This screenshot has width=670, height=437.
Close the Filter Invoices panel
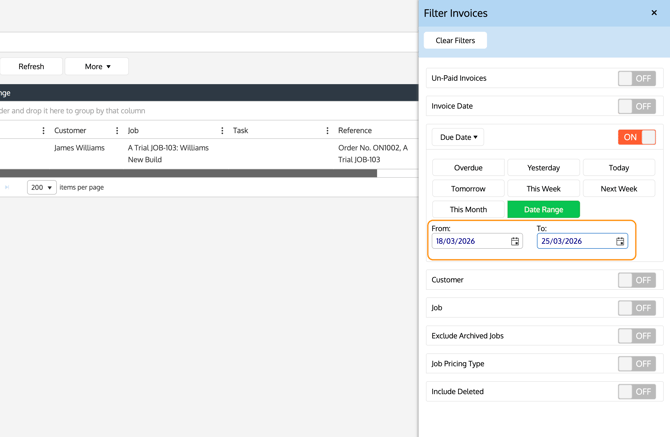[654, 13]
